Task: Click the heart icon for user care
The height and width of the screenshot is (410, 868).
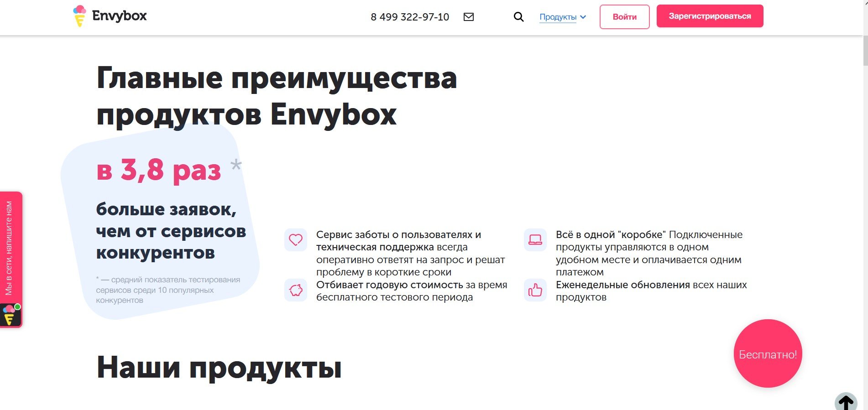Action: click(x=296, y=239)
